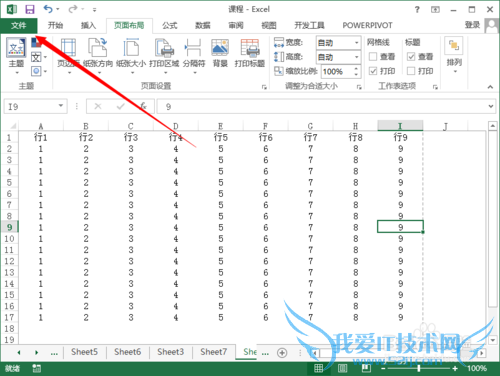Click the Undo arrow icon

[48, 9]
